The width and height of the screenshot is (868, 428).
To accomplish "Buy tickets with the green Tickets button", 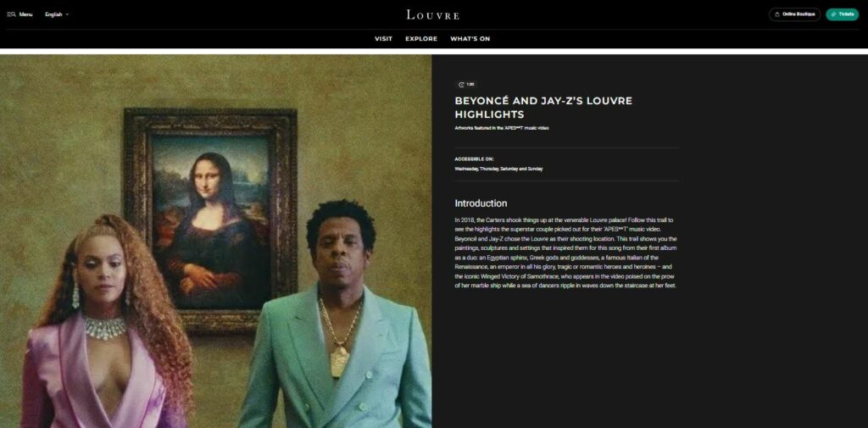I will (x=842, y=14).
